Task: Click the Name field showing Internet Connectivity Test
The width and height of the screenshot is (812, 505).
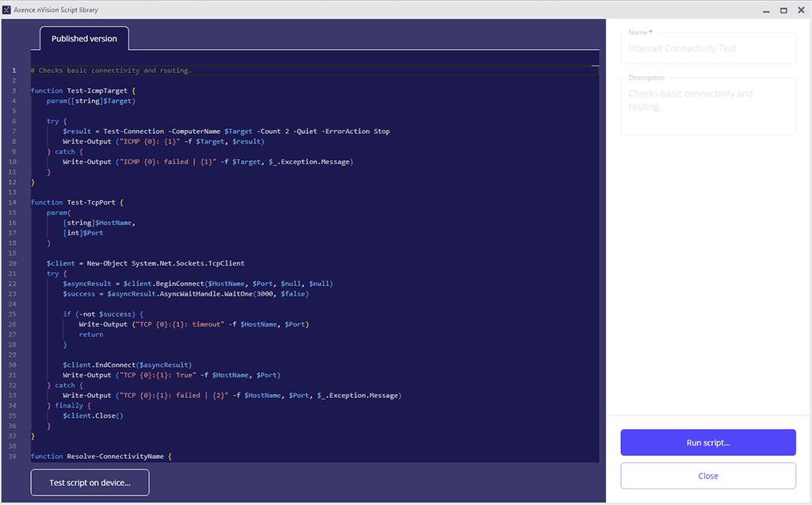Action: click(x=708, y=48)
